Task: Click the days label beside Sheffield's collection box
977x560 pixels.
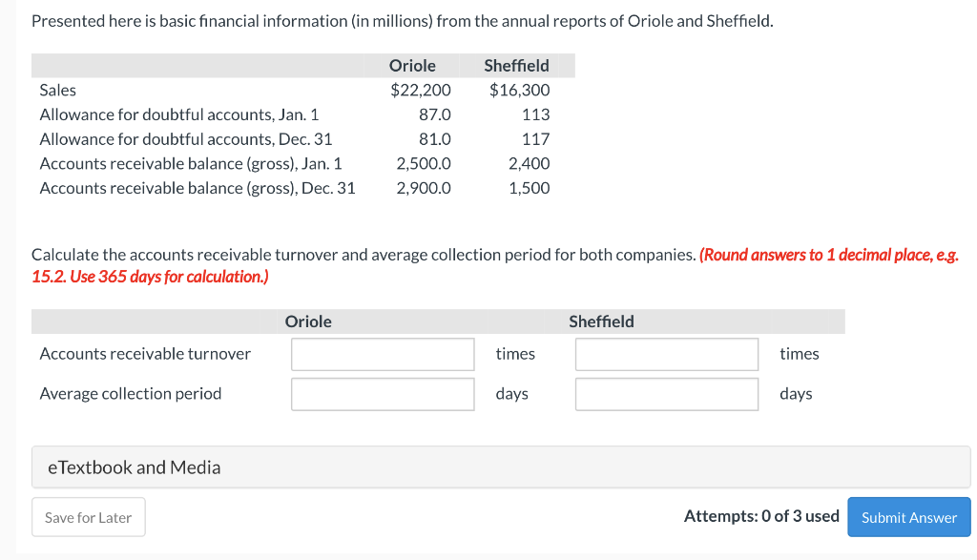Action: [x=796, y=393]
